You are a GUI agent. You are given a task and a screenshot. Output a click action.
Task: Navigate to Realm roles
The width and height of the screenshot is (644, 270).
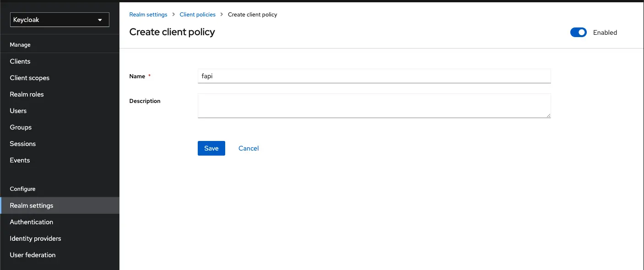pyautogui.click(x=27, y=94)
